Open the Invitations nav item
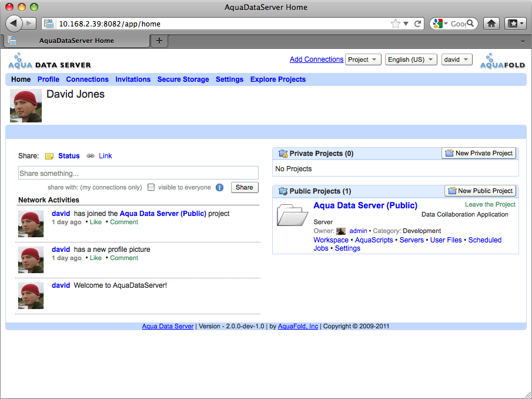 tap(133, 79)
